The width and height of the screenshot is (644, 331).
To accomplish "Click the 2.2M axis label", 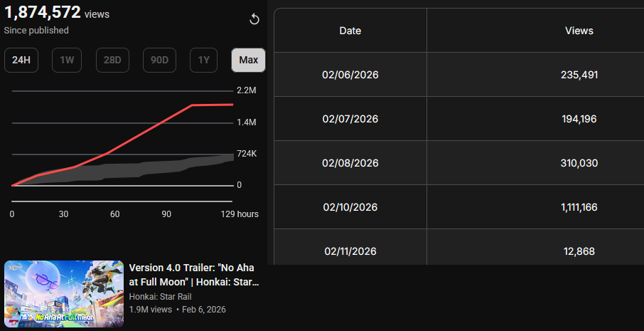I will pyautogui.click(x=247, y=90).
